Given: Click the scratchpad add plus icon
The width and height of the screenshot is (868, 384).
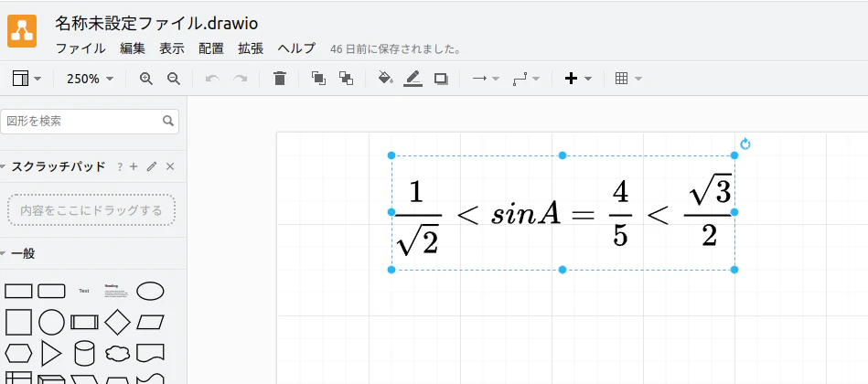Looking at the screenshot, I should [134, 166].
